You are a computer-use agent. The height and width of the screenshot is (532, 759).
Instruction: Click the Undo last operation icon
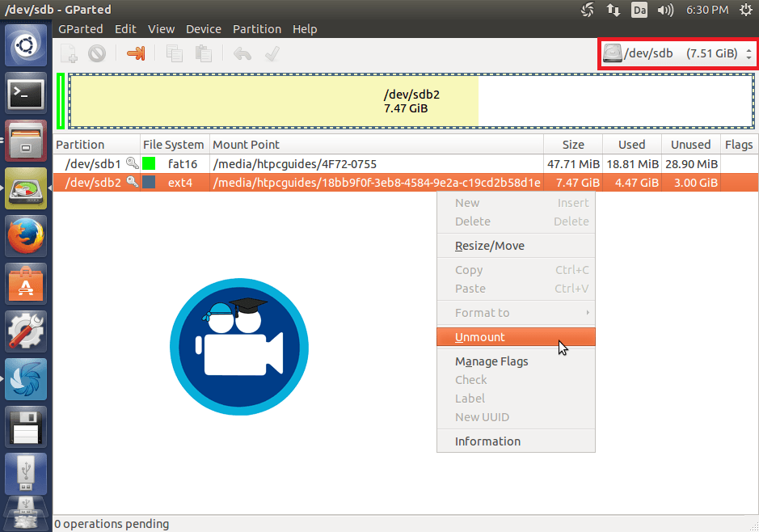(242, 53)
